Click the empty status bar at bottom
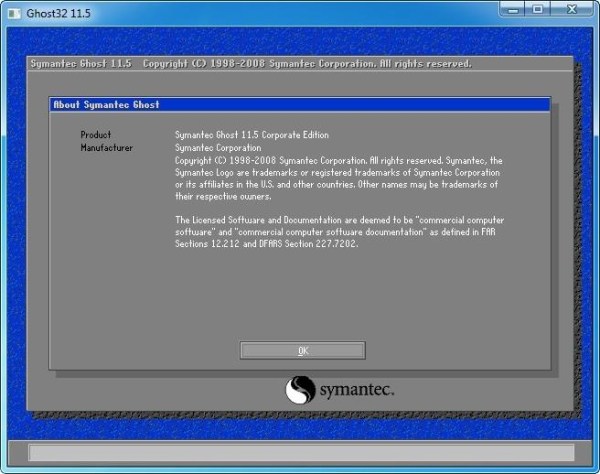Image resolution: width=600 pixels, height=474 pixels. [300, 453]
